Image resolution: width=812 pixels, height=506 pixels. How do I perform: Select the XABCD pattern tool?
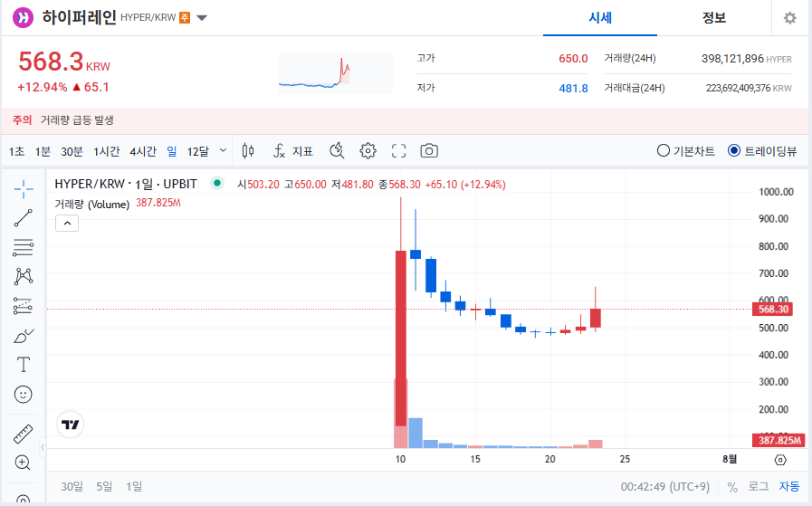pos(24,277)
